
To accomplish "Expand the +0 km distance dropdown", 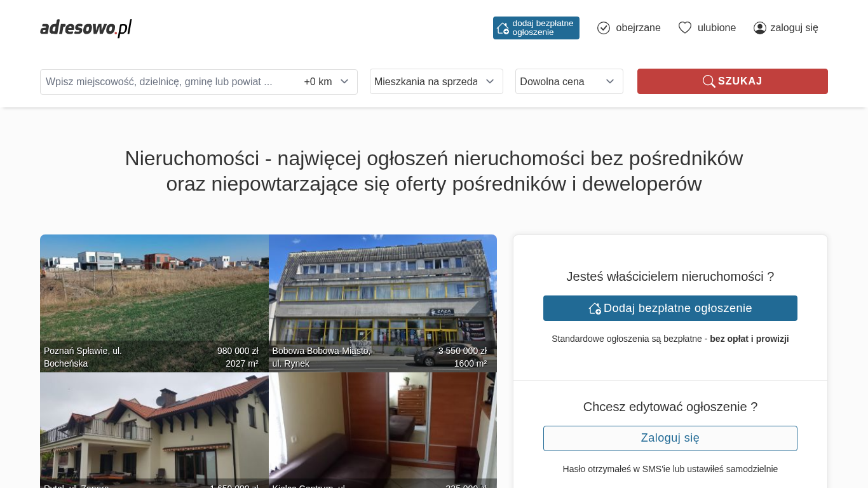I will 327,82.
